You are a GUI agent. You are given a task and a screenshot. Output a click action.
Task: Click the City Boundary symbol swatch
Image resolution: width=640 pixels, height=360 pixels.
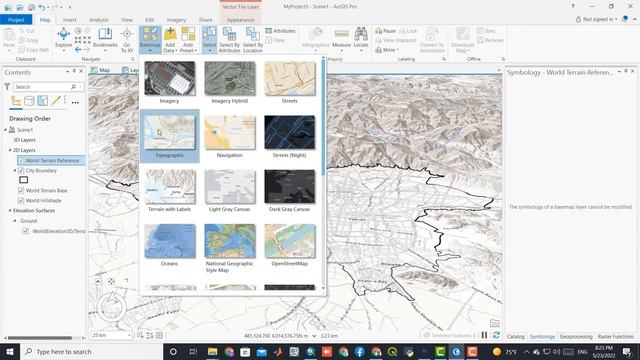pyautogui.click(x=24, y=180)
